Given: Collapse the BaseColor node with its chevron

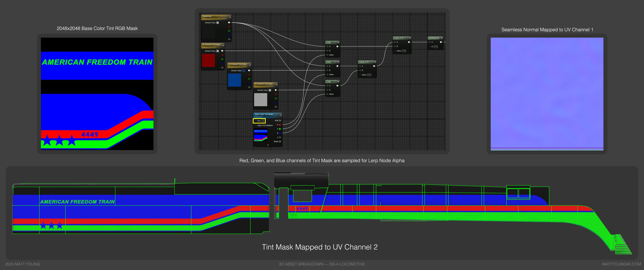Looking at the screenshot, I should tap(230, 17).
